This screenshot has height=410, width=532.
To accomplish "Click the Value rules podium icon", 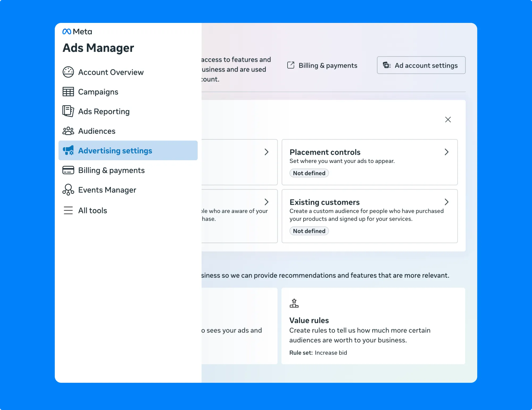I will coord(294,303).
